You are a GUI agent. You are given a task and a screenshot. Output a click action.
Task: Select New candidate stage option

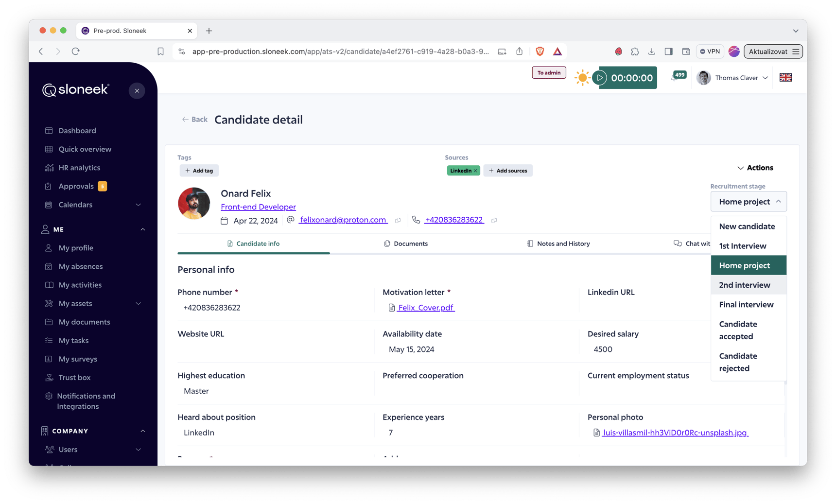click(749, 226)
